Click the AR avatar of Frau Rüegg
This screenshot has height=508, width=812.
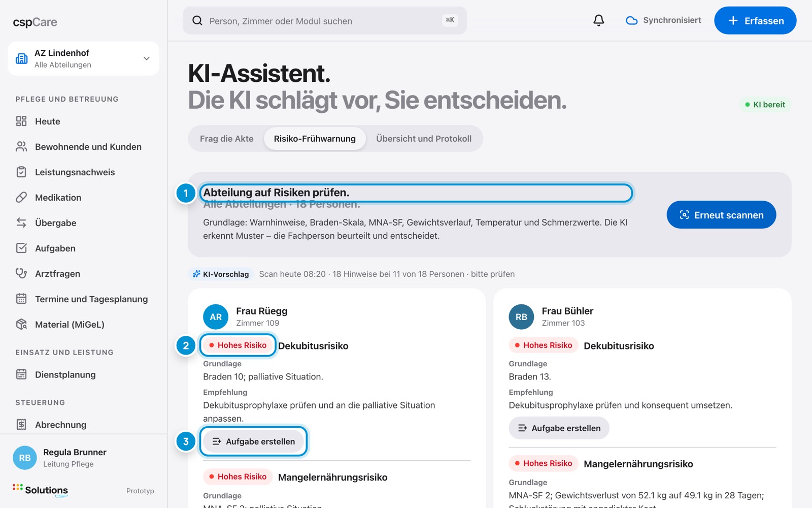tap(216, 316)
